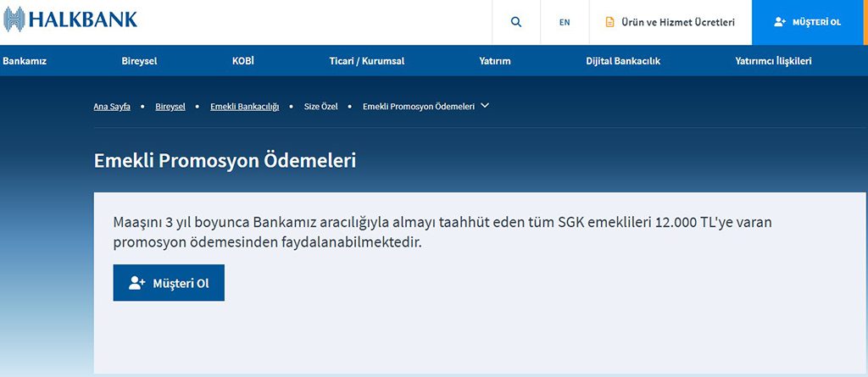
Task: Switch site language to EN
Action: [565, 22]
